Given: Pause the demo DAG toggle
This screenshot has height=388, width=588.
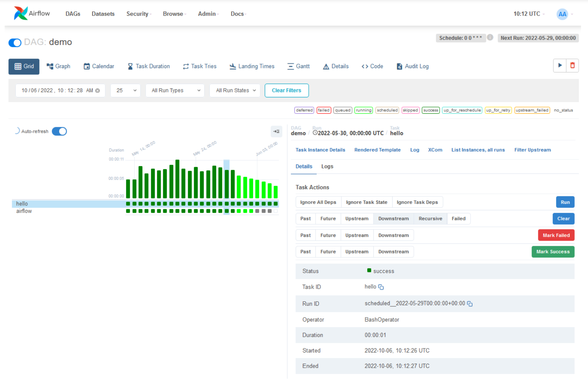Looking at the screenshot, I should pyautogui.click(x=15, y=43).
